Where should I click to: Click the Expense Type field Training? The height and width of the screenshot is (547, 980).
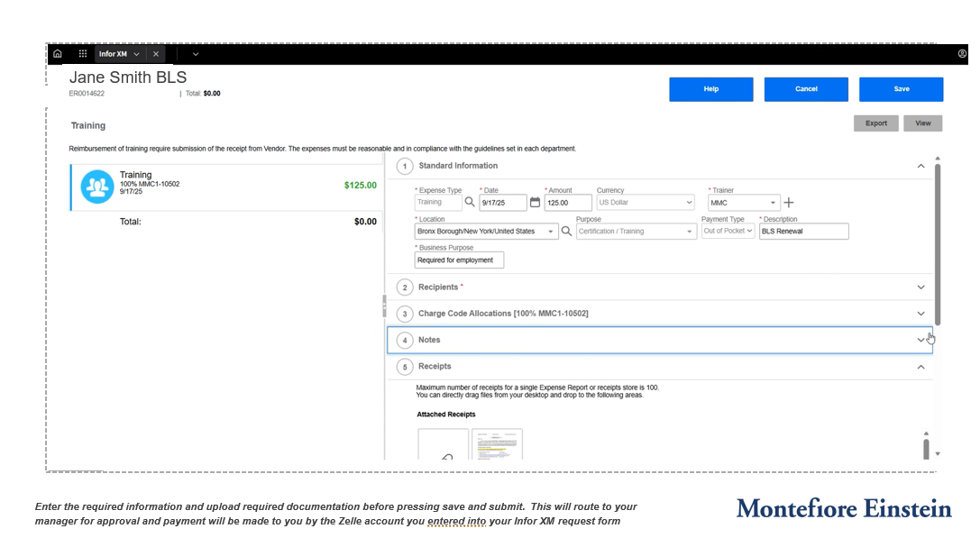click(x=438, y=203)
